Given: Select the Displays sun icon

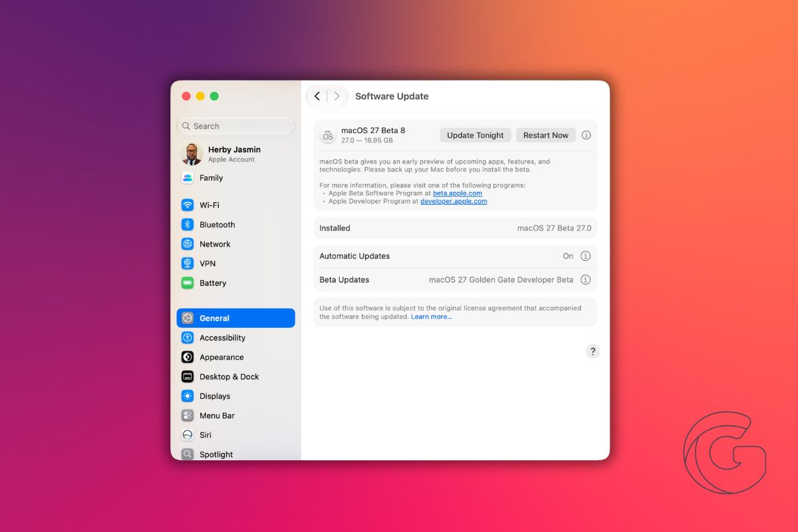Looking at the screenshot, I should tap(188, 396).
